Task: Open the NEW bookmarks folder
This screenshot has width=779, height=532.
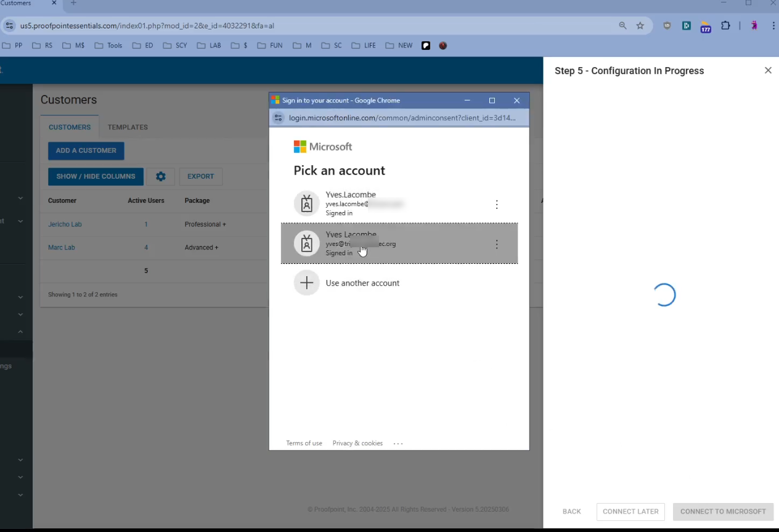Action: pos(399,46)
